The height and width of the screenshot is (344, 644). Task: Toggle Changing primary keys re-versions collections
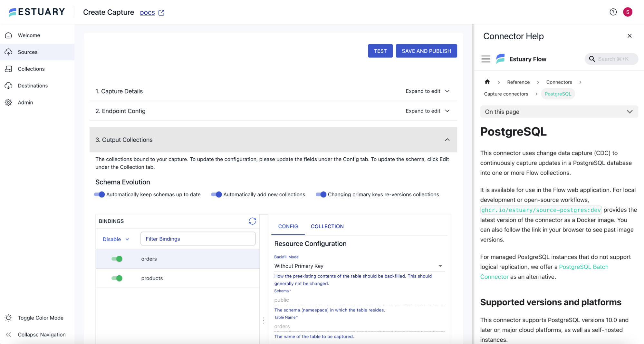click(x=321, y=194)
